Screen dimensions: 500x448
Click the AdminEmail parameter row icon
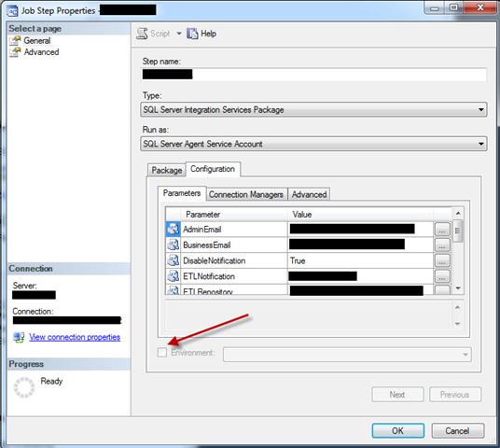(x=174, y=229)
